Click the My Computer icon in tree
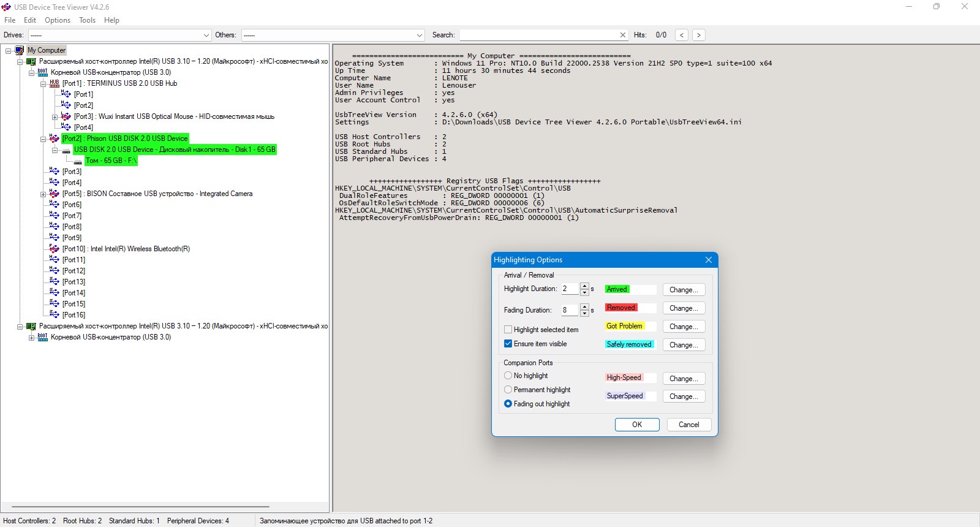The width and height of the screenshot is (980, 527). click(x=20, y=50)
